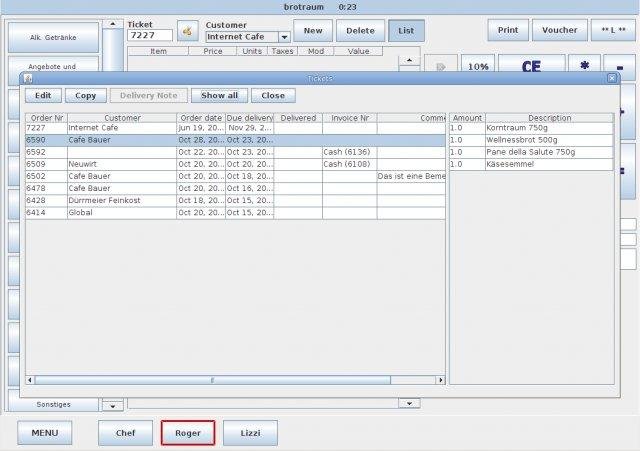This screenshot has width=640, height=451.
Task: Click invoice cell Cash (6136)
Action: click(x=349, y=152)
